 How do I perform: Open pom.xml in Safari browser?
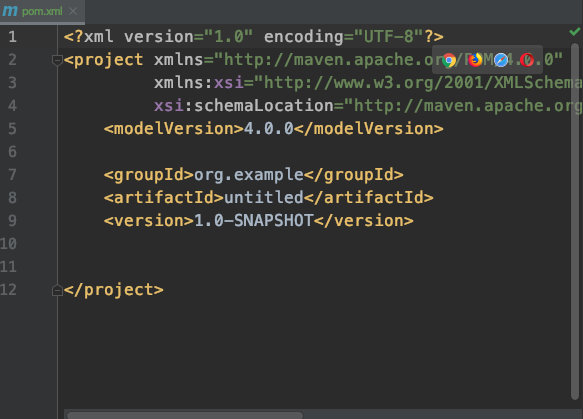point(501,60)
